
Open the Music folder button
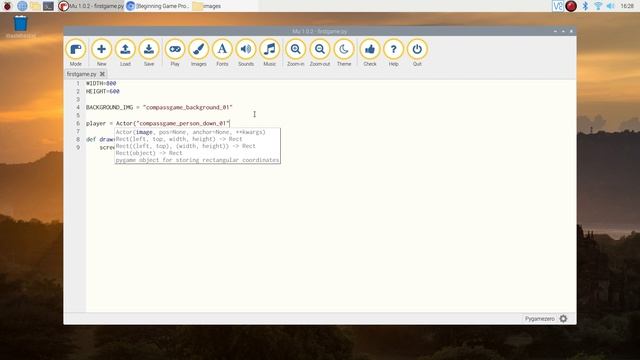click(269, 53)
